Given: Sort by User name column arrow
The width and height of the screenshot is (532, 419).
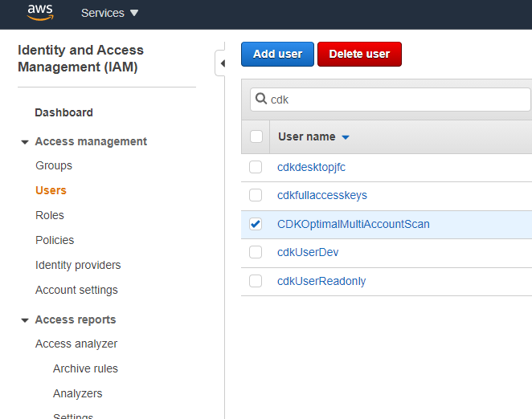Looking at the screenshot, I should pyautogui.click(x=346, y=137).
